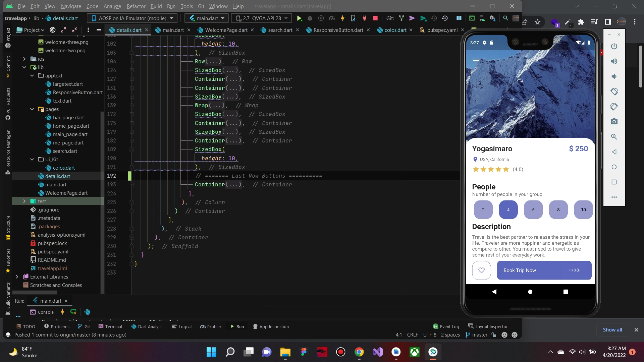
Task: Stop the running app with red square
Action: coord(375,18)
